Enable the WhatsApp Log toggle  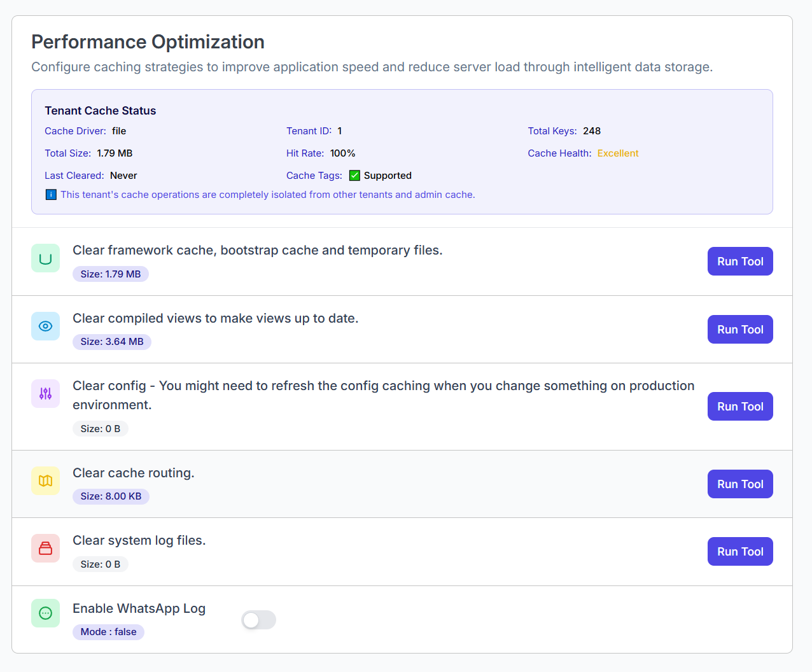(258, 620)
